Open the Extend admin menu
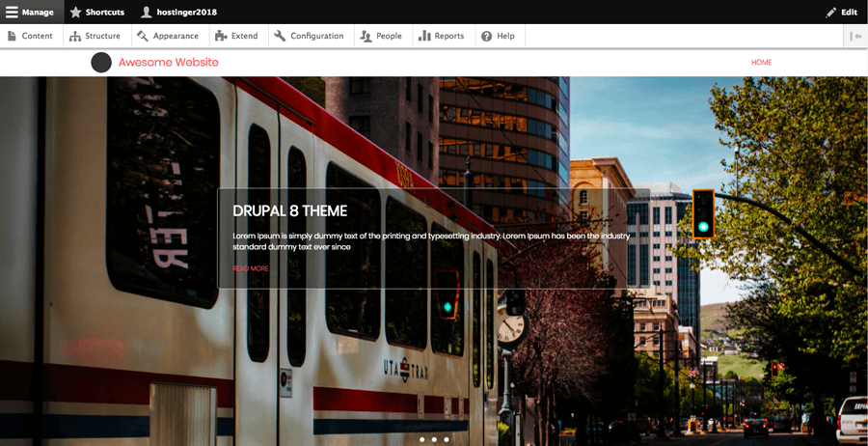 click(237, 36)
